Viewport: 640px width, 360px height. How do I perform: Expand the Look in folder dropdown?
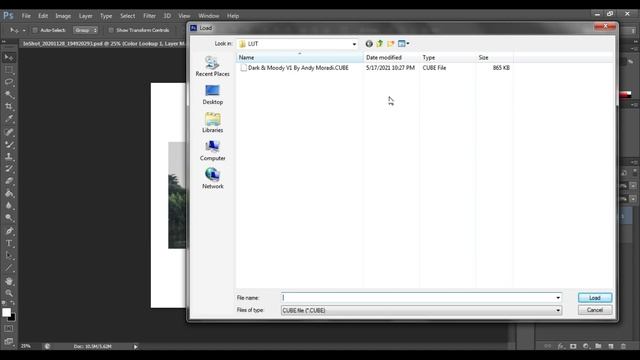(354, 44)
